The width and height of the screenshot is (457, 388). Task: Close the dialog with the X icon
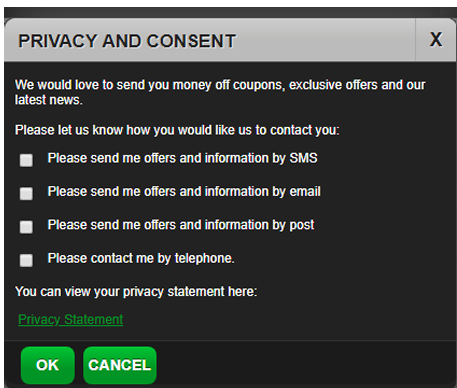436,40
